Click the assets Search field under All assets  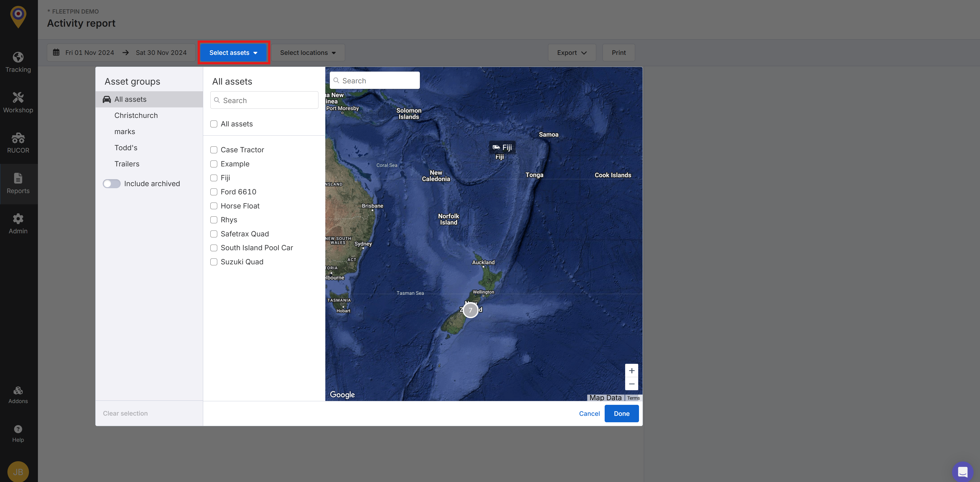(x=264, y=100)
